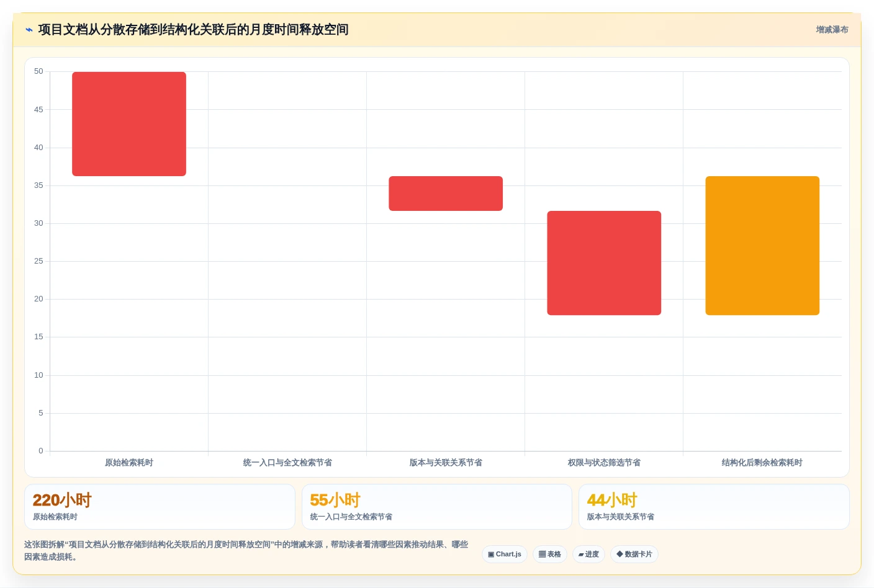Click the 表格 tag

click(550, 555)
